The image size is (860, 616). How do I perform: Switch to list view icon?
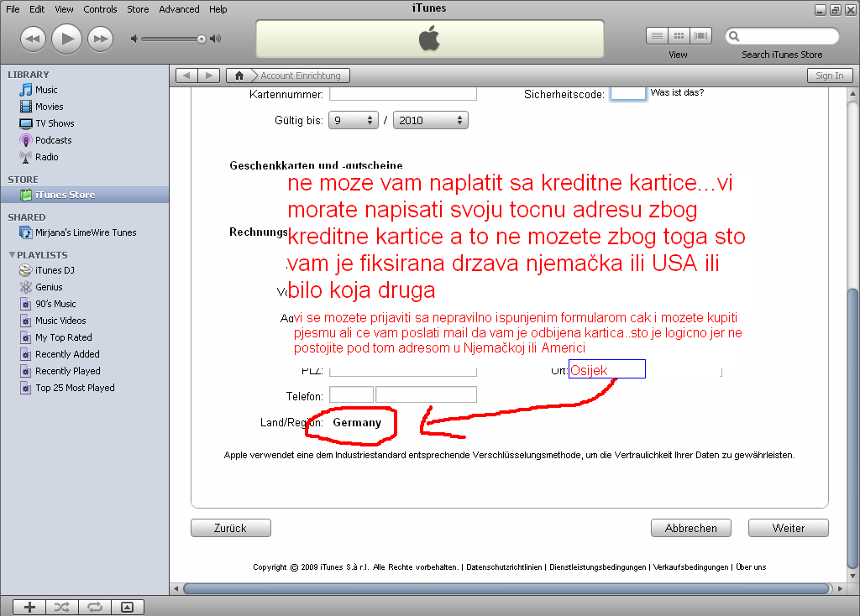657,35
